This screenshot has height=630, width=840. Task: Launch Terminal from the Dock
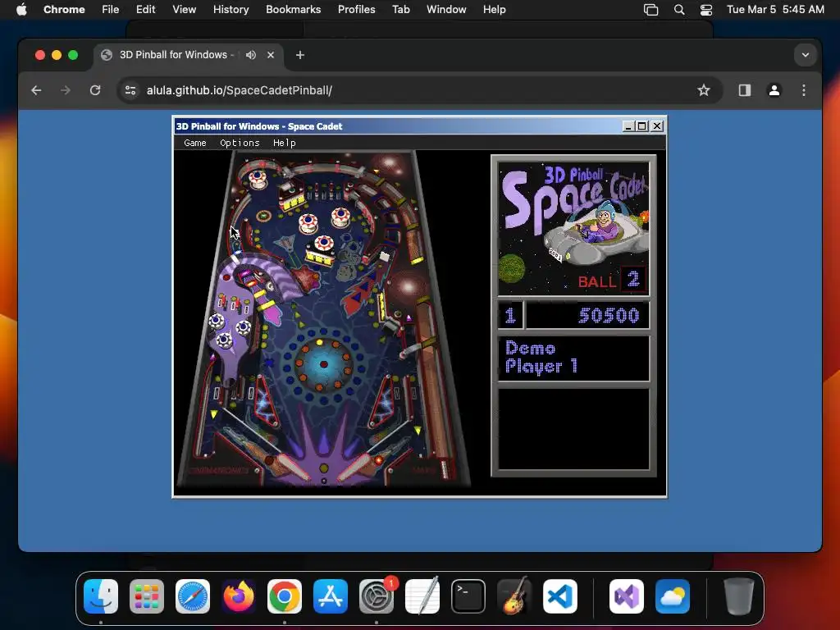[468, 596]
